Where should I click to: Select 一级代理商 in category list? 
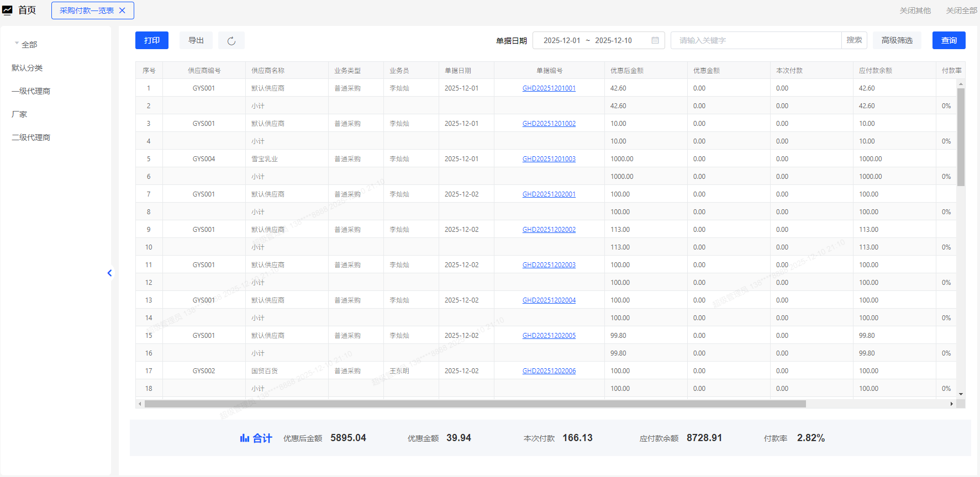[x=31, y=91]
